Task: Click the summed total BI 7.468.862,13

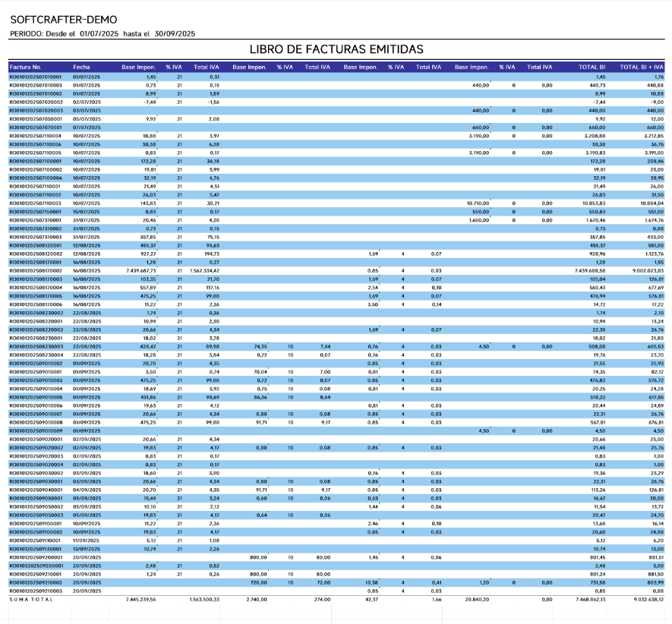Action: pyautogui.click(x=591, y=600)
